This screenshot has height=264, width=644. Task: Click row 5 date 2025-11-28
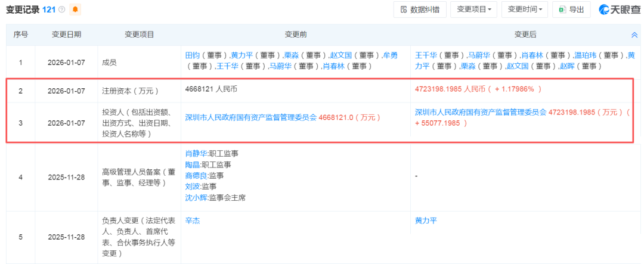(x=66, y=237)
